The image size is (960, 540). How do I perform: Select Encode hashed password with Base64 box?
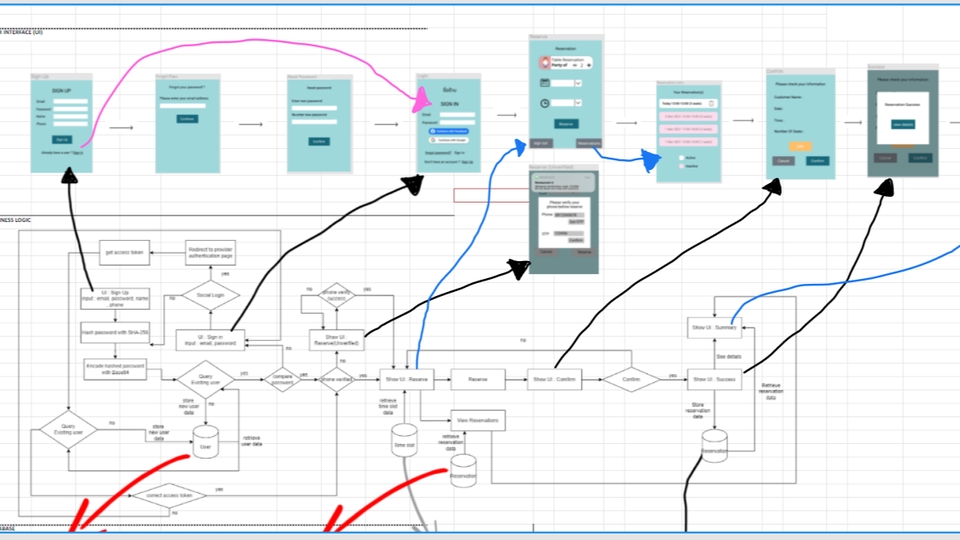point(115,369)
